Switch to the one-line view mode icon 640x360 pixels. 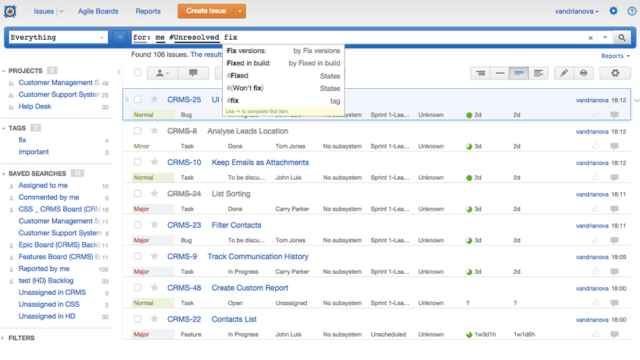point(500,73)
